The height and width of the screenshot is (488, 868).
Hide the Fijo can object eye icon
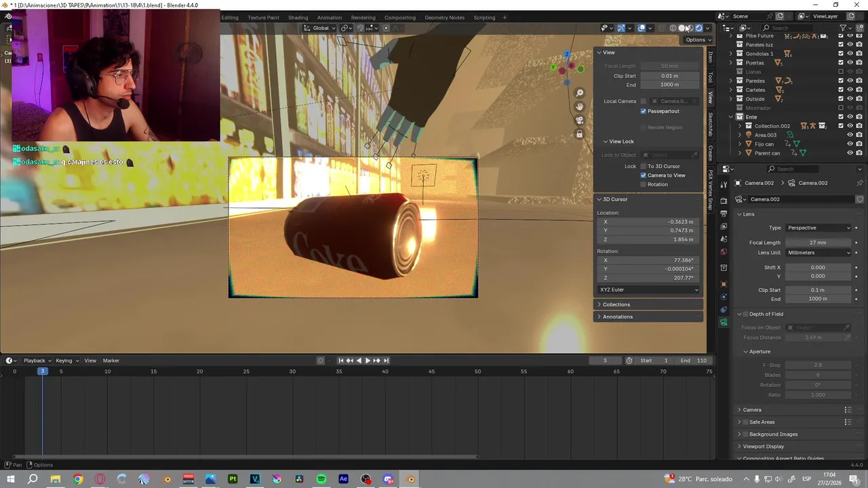850,144
